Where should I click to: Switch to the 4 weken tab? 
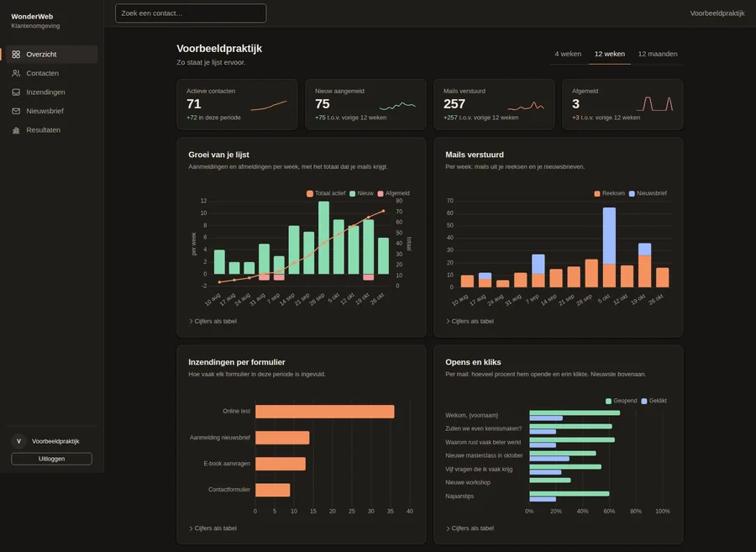click(x=568, y=54)
